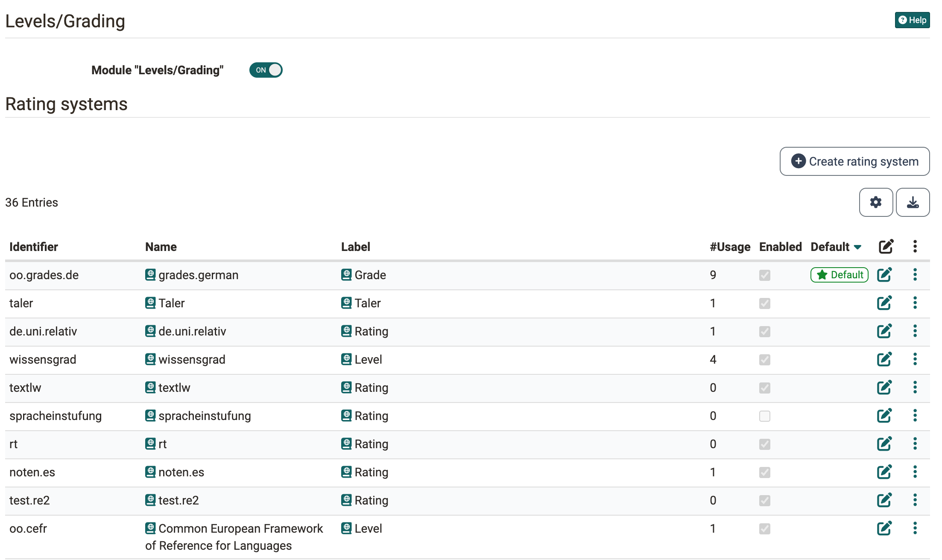Click the edit icon in the rt row
This screenshot has height=560, width=942.
tap(884, 444)
